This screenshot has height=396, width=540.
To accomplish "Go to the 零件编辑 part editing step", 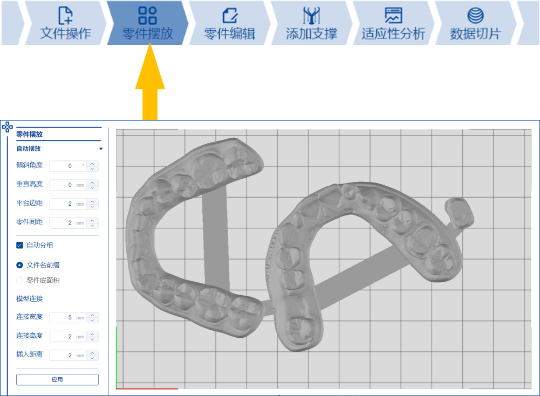I will click(x=230, y=23).
